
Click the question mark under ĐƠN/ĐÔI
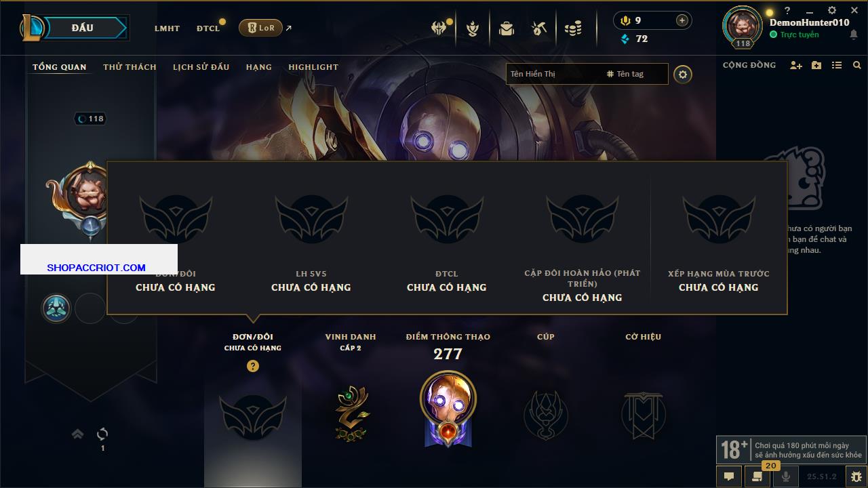[253, 366]
